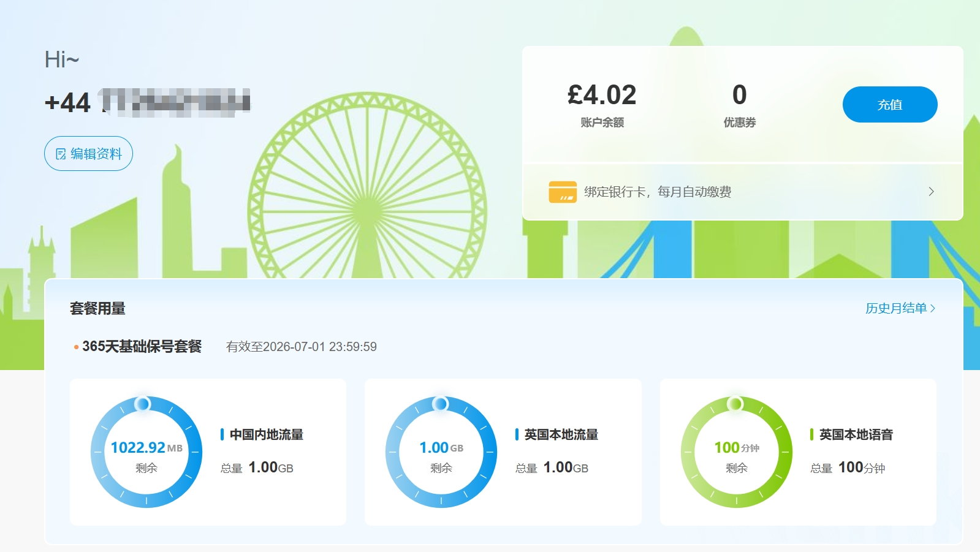Click the plan expiry date 2026-07-01

(x=301, y=347)
